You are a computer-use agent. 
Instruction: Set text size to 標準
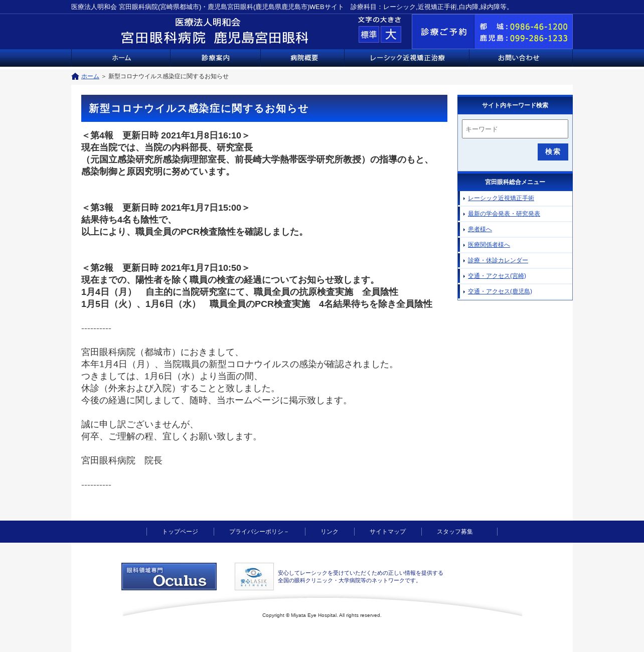pyautogui.click(x=369, y=34)
